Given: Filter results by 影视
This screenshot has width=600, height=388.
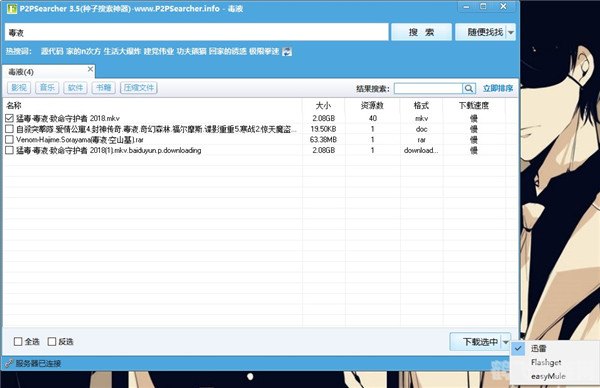Looking at the screenshot, I should (x=19, y=88).
